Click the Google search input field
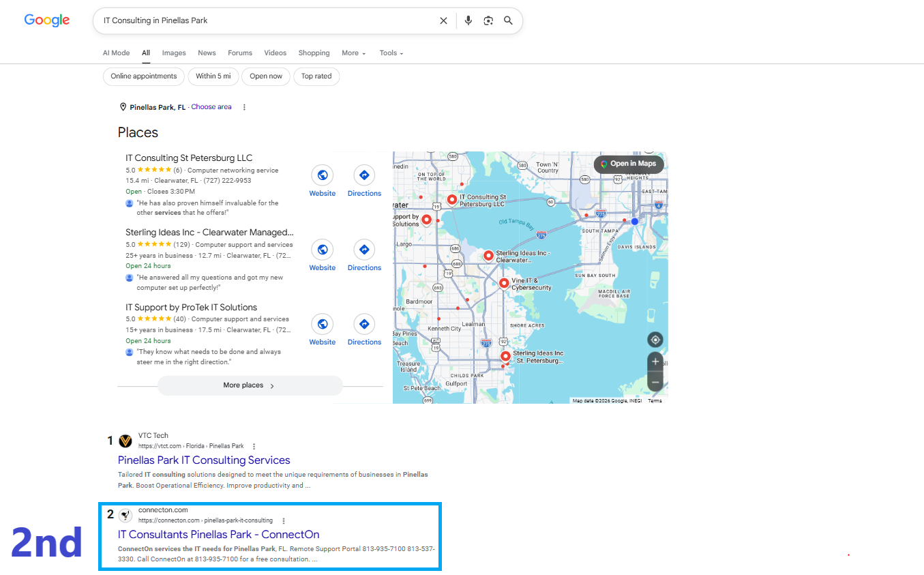 click(266, 20)
